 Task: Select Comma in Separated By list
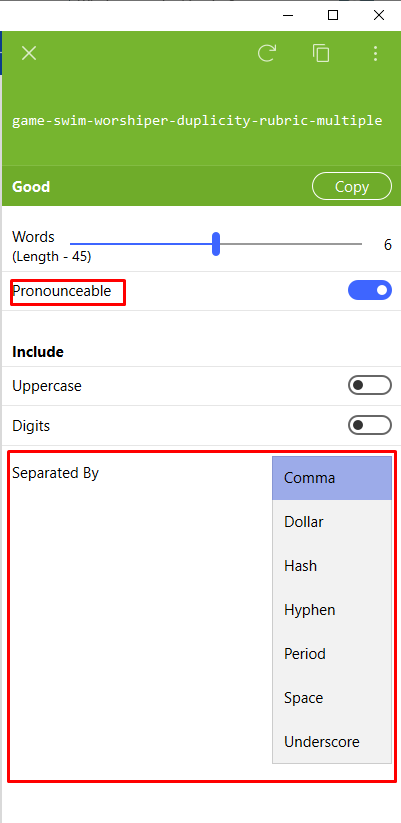(332, 478)
